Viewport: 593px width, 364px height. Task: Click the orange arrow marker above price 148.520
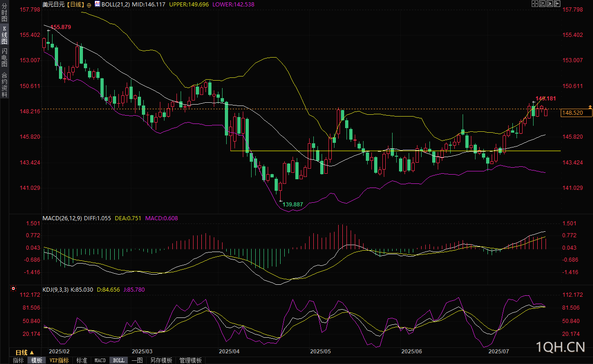pyautogui.click(x=590, y=107)
